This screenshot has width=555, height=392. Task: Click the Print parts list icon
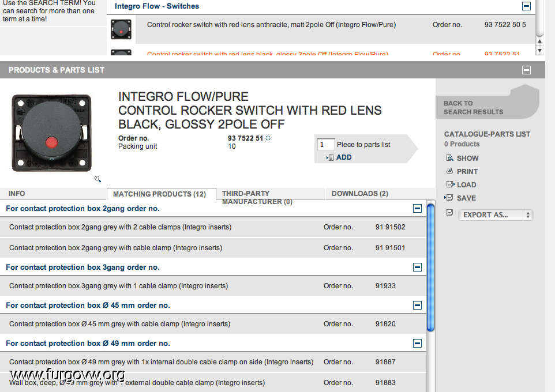pyautogui.click(x=449, y=171)
